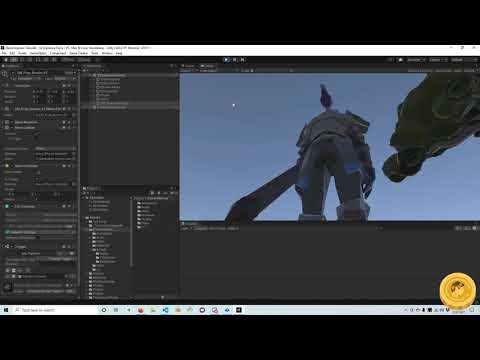
Task: Switch to the Game tab
Action: click(207, 66)
